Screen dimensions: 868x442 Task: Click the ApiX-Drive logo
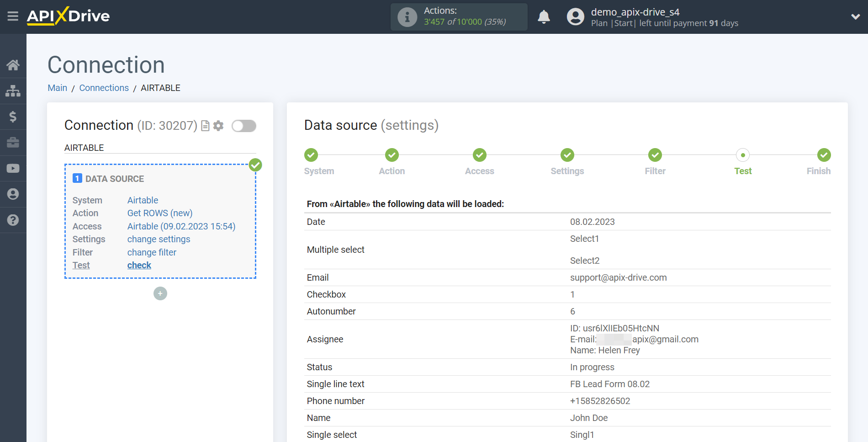pos(68,16)
